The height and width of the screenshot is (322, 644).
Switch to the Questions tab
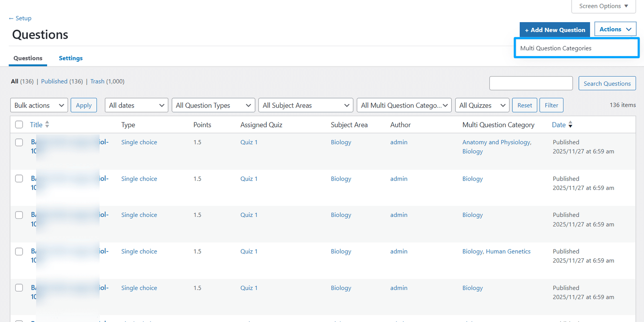click(28, 58)
